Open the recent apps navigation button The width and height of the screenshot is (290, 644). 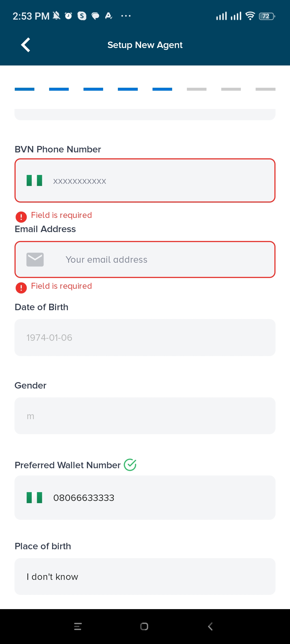(x=78, y=627)
